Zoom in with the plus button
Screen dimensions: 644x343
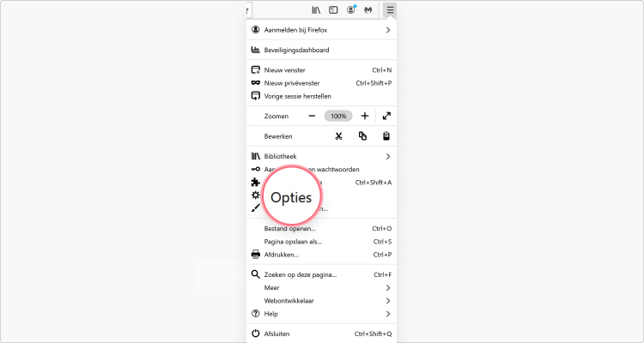click(x=365, y=116)
